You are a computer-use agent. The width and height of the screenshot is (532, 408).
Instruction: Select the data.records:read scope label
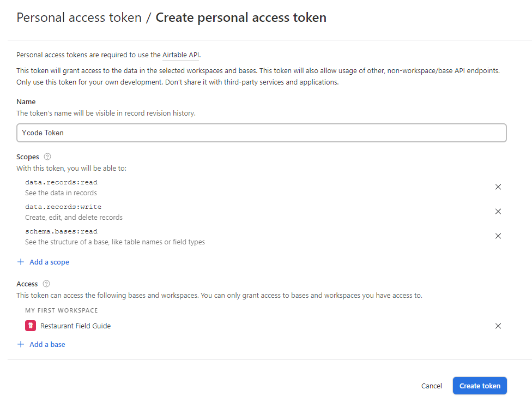61,182
